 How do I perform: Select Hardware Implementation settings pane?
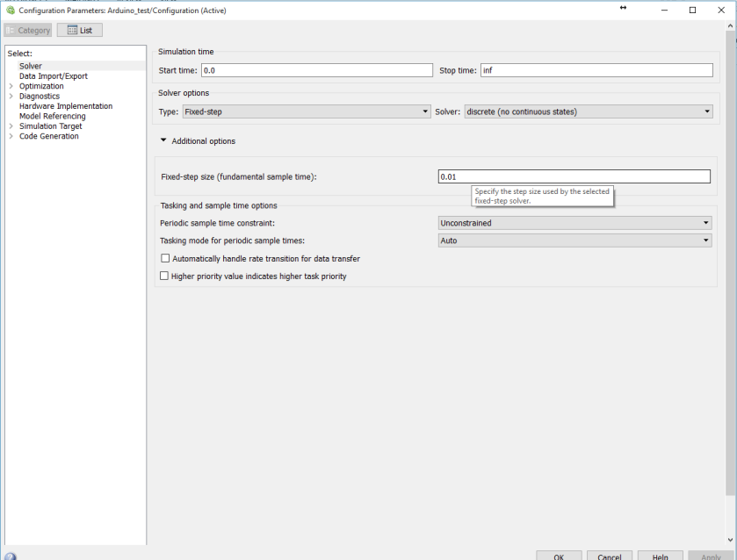[69, 105]
